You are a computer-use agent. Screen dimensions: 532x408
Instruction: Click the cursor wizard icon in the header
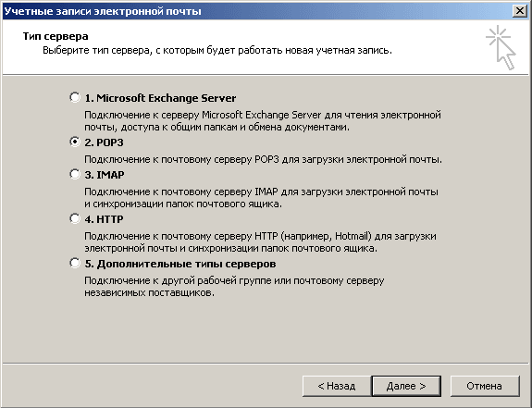501,47
